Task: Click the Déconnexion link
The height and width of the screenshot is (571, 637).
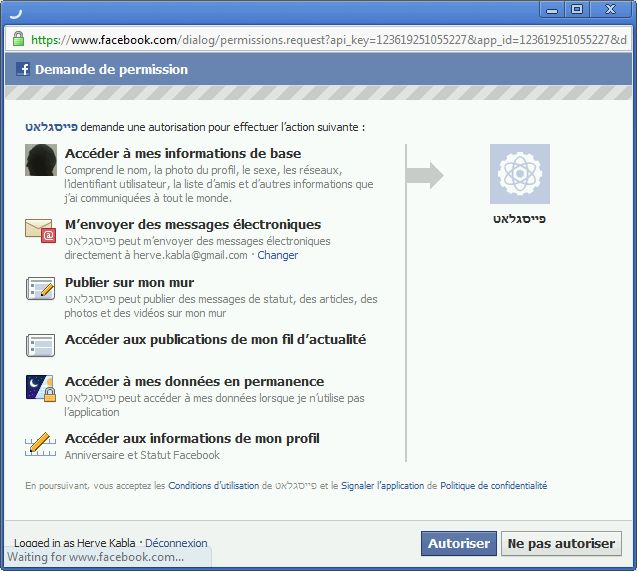Action: 176,543
